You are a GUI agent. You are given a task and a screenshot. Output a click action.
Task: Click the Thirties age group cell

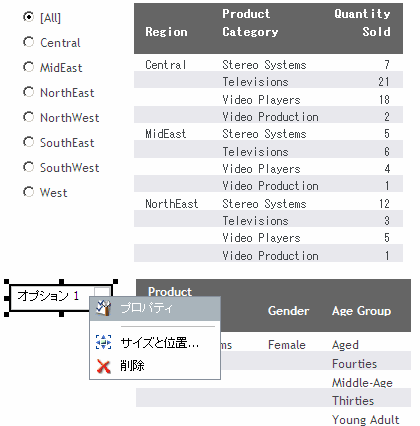(353, 401)
